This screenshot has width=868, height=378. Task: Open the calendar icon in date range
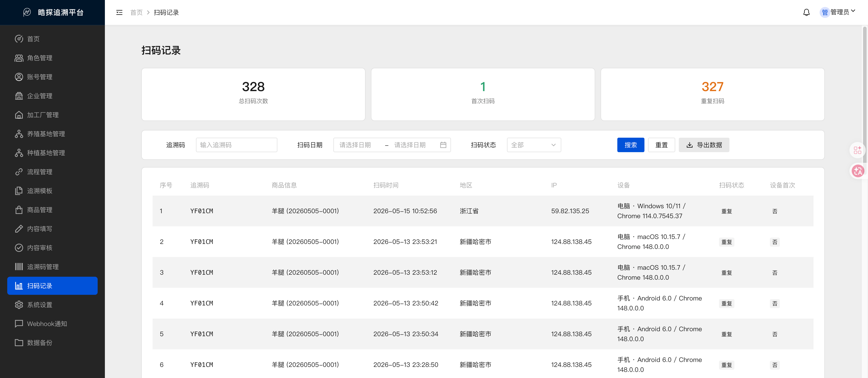[x=443, y=145]
